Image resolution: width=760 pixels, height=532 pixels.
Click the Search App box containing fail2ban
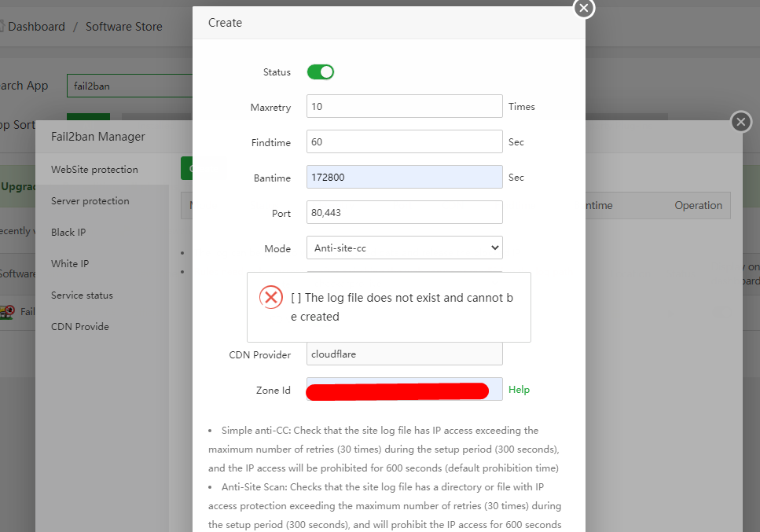pos(130,86)
